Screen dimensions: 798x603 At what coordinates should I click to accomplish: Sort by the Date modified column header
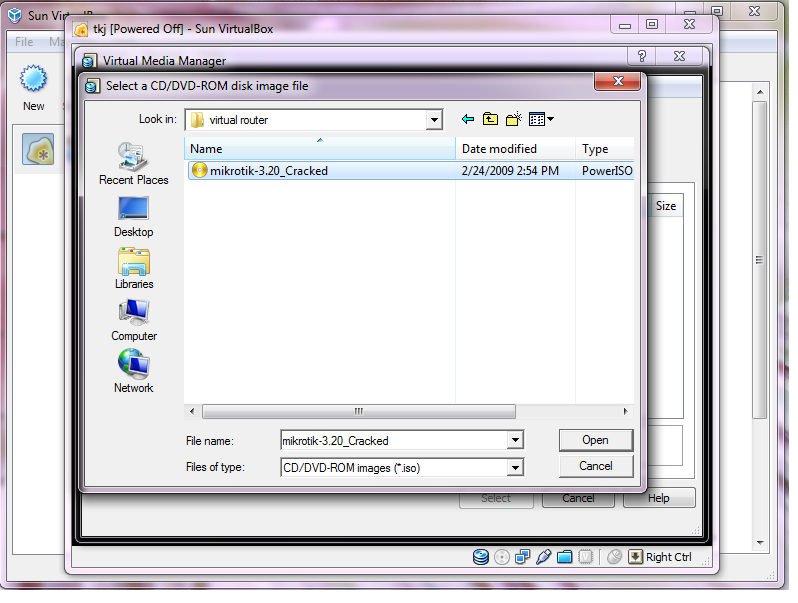point(515,149)
